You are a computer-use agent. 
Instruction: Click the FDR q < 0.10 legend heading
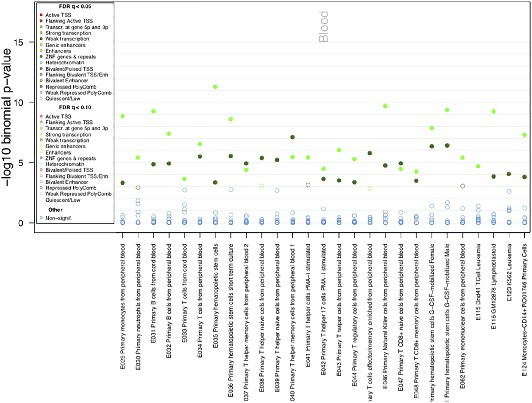(x=75, y=107)
